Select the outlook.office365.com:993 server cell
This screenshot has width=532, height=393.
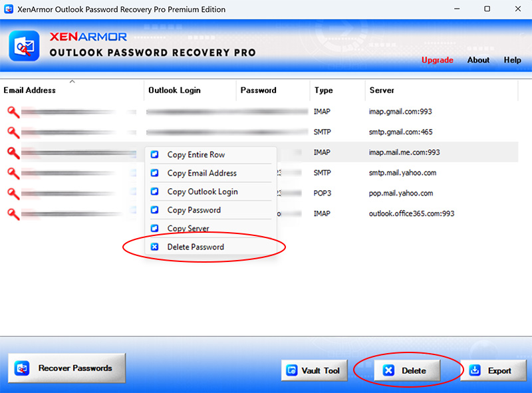tap(412, 213)
